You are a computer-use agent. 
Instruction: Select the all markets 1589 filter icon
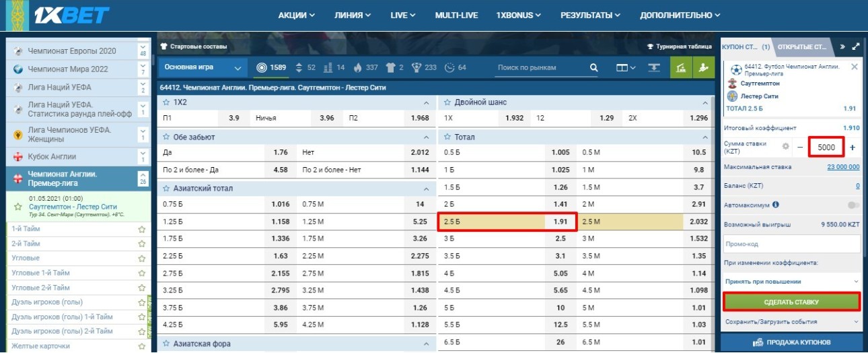coord(262,67)
